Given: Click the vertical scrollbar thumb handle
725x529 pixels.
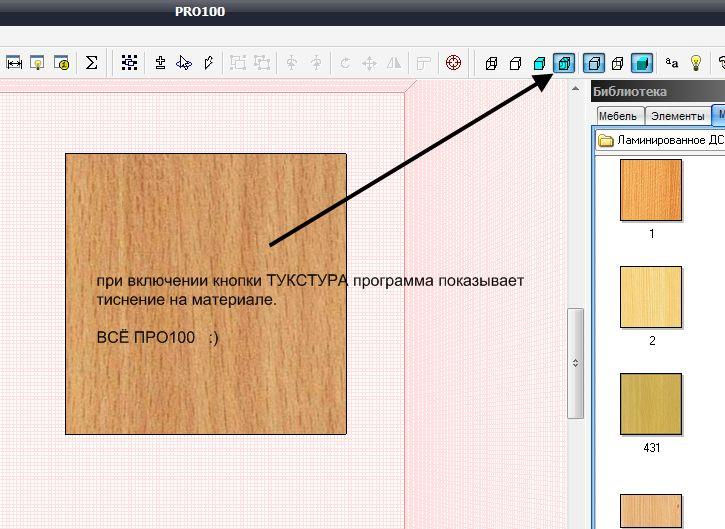Looking at the screenshot, I should [x=575, y=363].
